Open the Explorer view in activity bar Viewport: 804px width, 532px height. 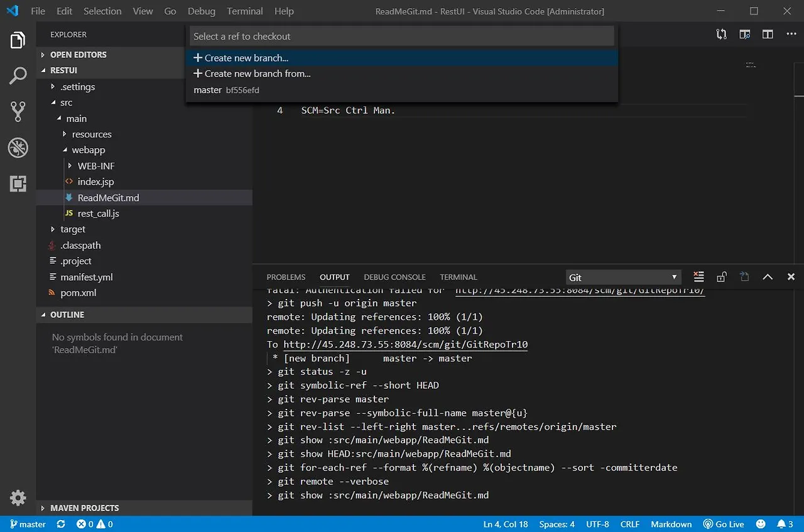click(x=18, y=40)
